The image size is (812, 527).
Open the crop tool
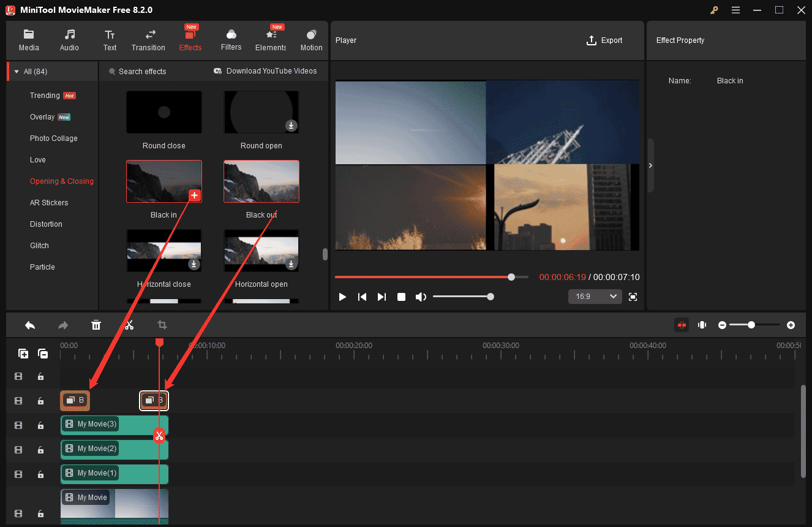click(x=162, y=325)
